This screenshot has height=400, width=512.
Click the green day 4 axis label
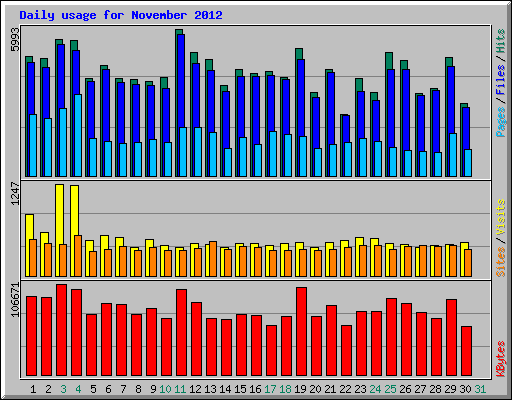tap(78, 389)
